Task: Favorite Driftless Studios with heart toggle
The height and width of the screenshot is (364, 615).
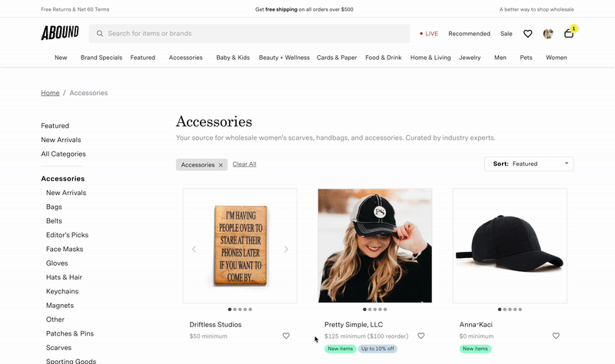Action: [x=286, y=336]
